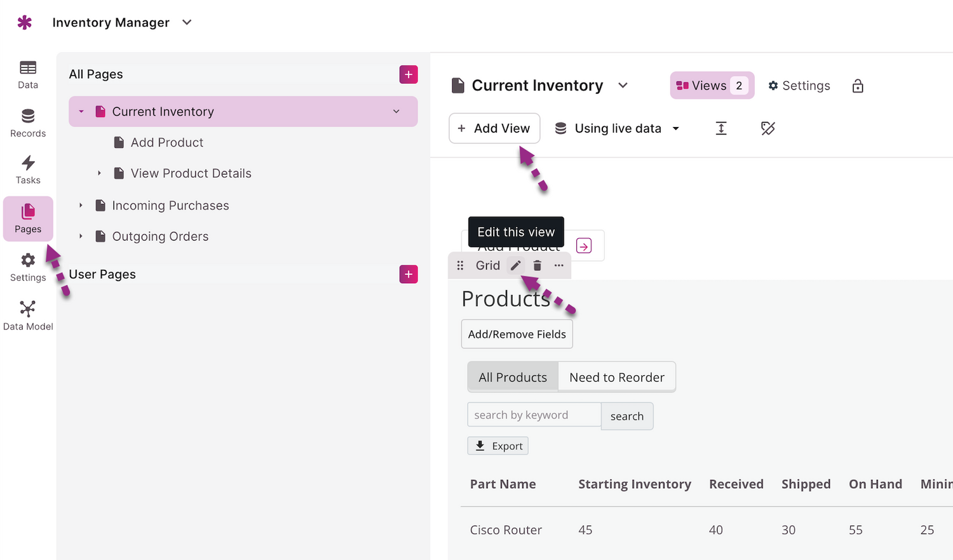Viewport: 953px width, 560px height.
Task: Click the pencil icon to edit Grid view
Action: point(516,265)
